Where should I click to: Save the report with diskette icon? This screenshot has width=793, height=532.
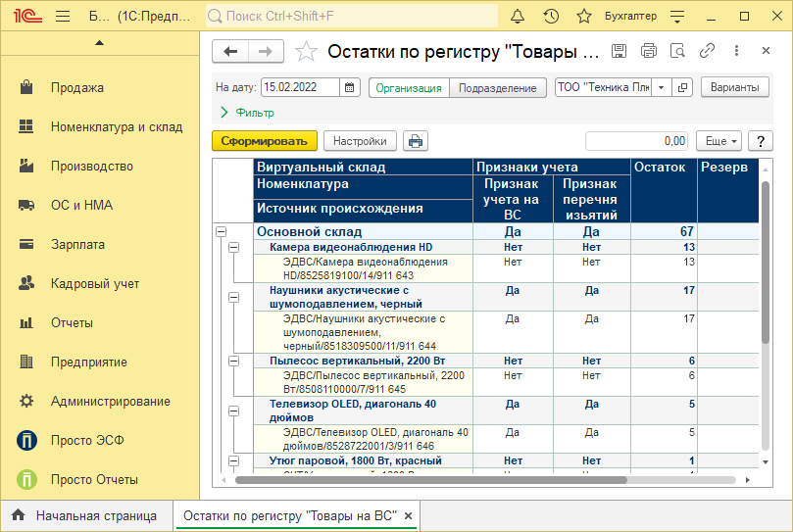(x=619, y=51)
